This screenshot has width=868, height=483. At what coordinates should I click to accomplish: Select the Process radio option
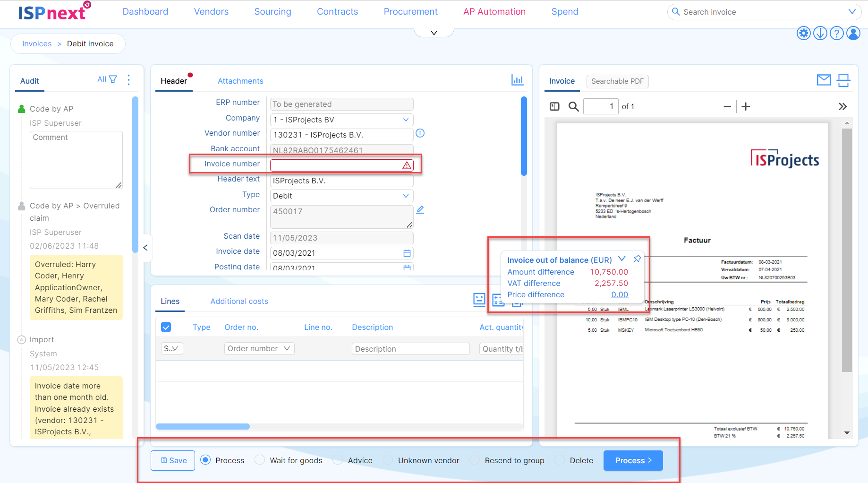coord(205,460)
